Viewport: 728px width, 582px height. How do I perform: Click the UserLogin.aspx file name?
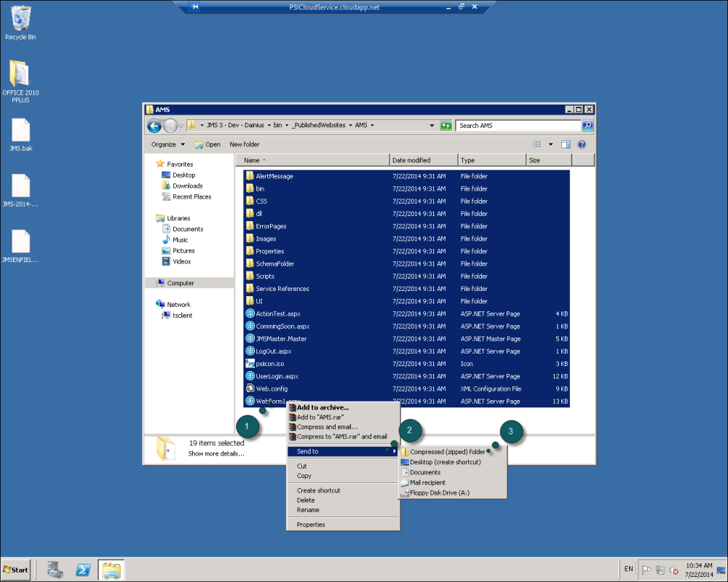point(277,376)
